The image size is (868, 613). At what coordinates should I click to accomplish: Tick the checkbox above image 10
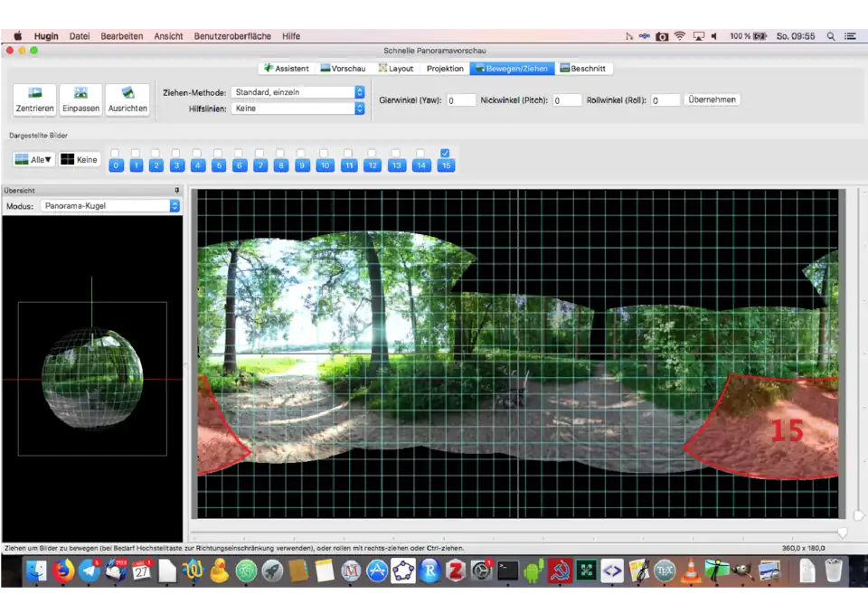coord(325,153)
